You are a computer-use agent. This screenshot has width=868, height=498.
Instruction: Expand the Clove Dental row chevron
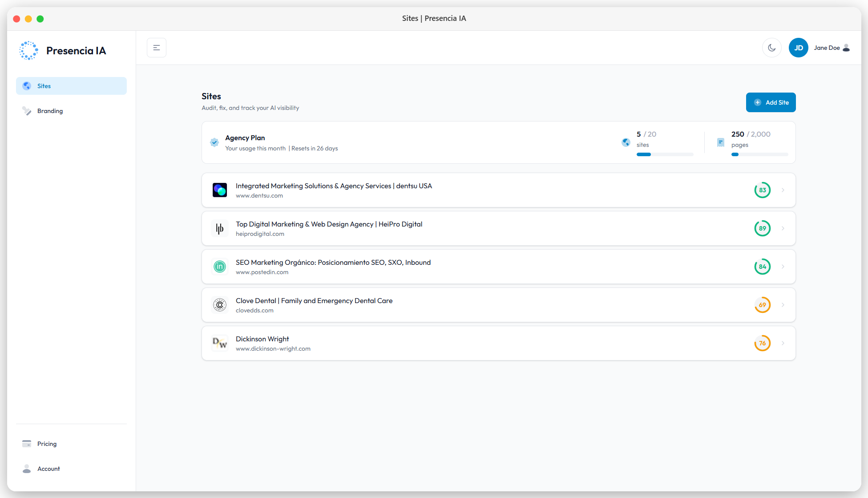point(783,305)
